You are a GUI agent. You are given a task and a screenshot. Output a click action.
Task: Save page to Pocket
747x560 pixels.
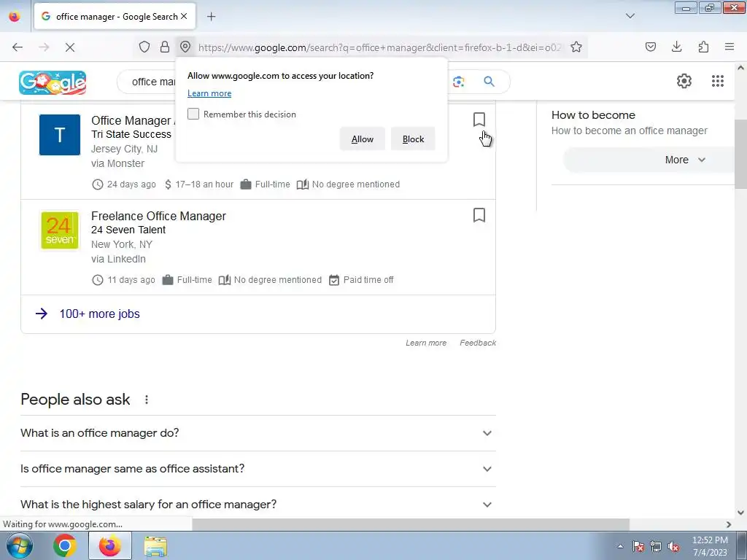(650, 47)
